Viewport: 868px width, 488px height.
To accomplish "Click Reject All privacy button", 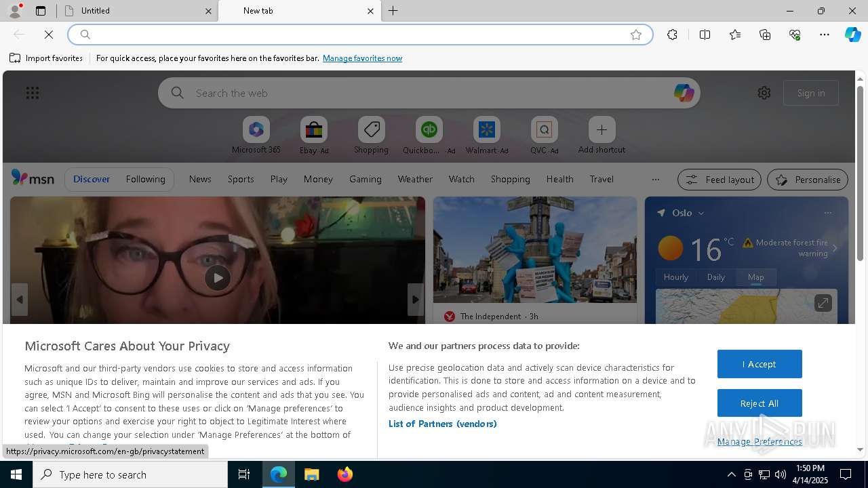I will coord(759,403).
